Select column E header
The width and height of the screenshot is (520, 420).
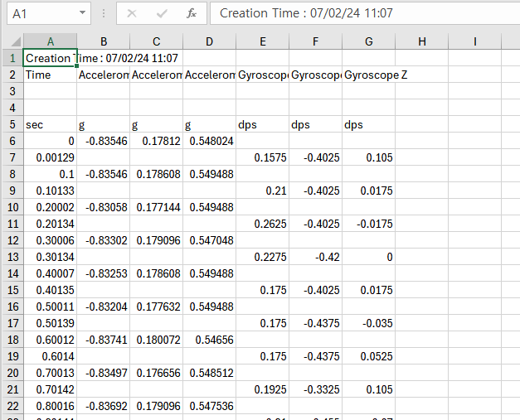(263, 41)
